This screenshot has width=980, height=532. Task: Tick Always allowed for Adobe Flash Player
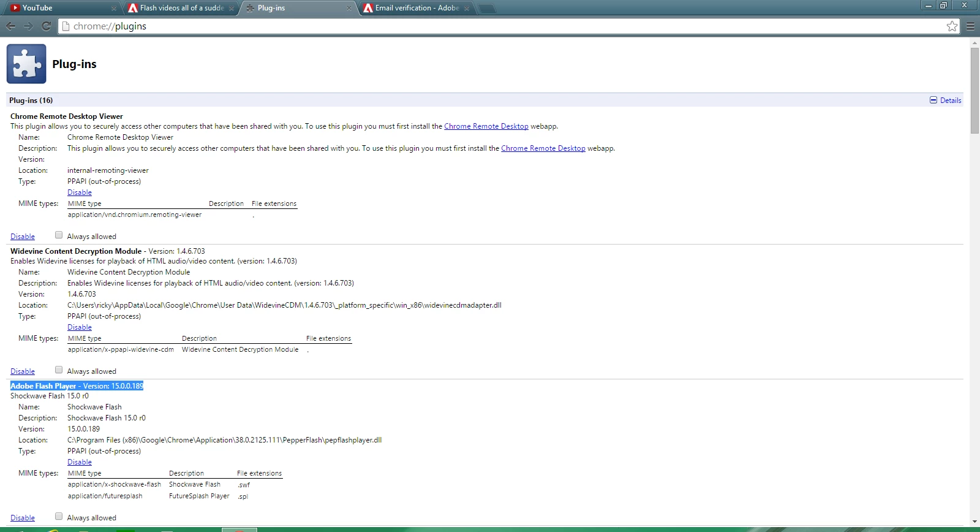(59, 516)
